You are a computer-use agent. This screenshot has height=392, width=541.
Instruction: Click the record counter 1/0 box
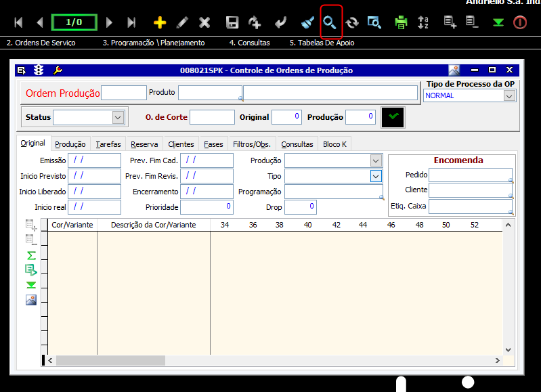[74, 22]
